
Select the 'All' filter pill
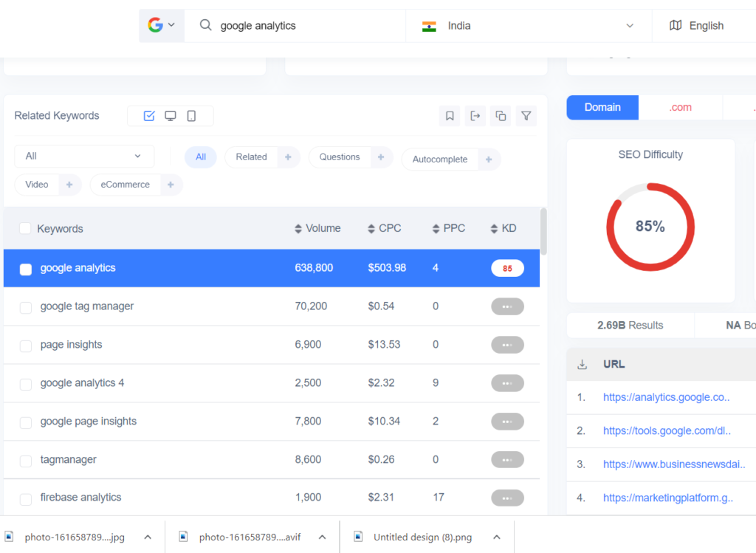click(201, 157)
